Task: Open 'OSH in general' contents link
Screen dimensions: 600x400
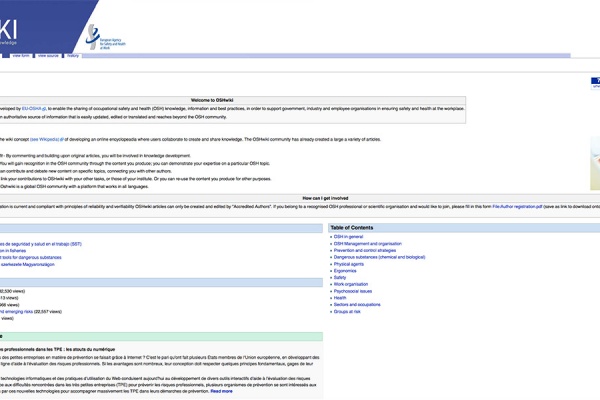Action: (349, 236)
